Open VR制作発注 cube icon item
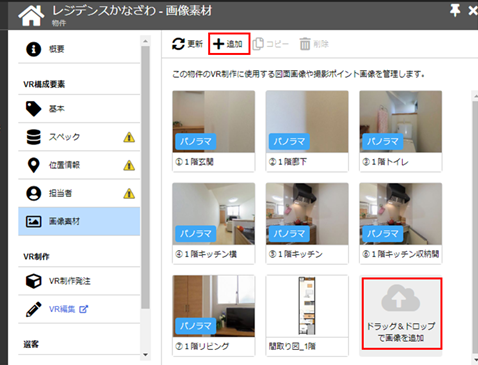The width and height of the screenshot is (478, 365). coord(79,281)
